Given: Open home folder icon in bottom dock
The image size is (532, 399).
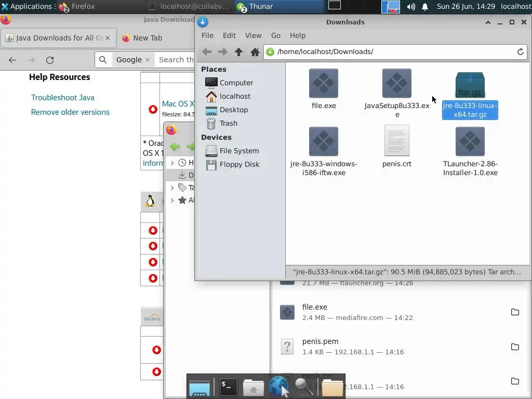Looking at the screenshot, I should tap(254, 388).
